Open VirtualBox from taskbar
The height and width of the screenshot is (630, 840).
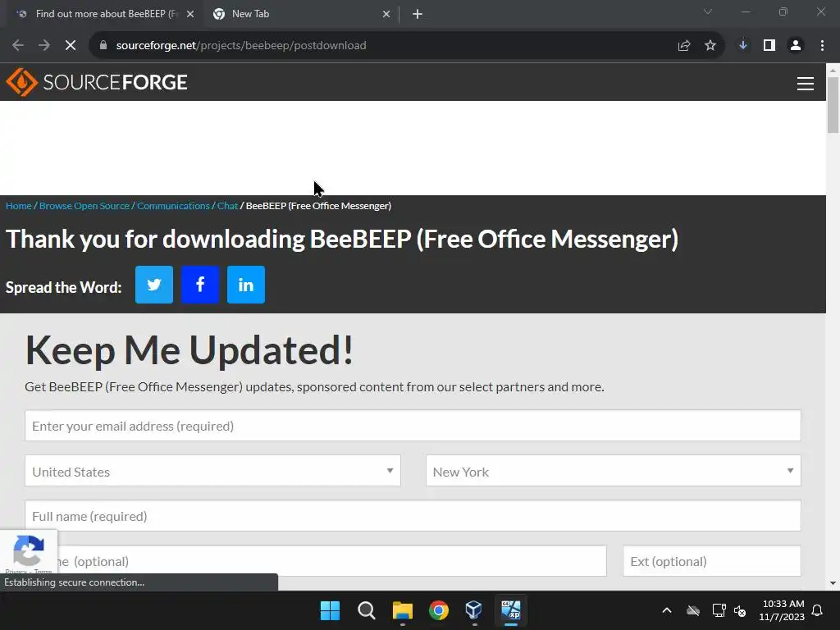point(474,610)
